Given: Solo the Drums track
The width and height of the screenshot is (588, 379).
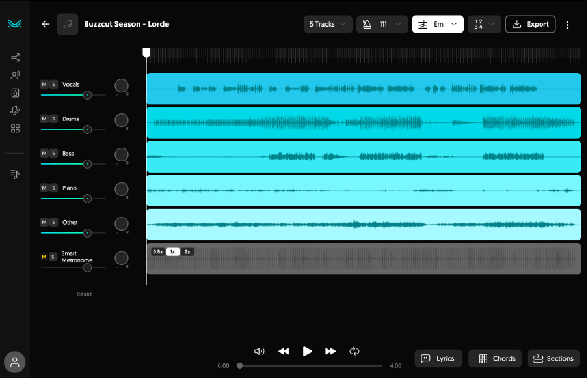Looking at the screenshot, I should point(54,119).
